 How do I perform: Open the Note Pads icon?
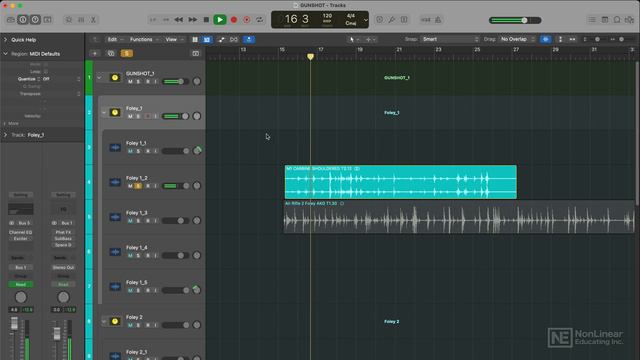604,20
